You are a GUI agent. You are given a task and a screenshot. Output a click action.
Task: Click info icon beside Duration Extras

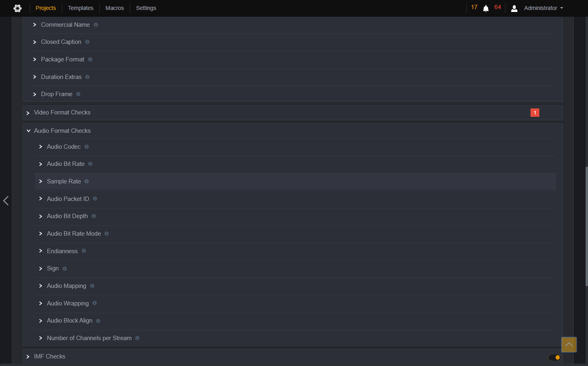(87, 77)
